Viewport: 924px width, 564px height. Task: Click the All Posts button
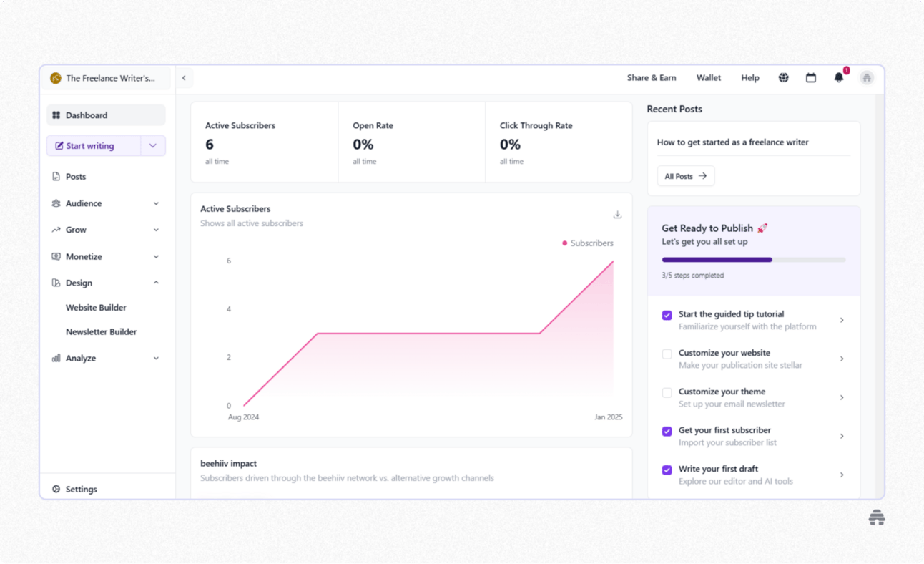(685, 175)
